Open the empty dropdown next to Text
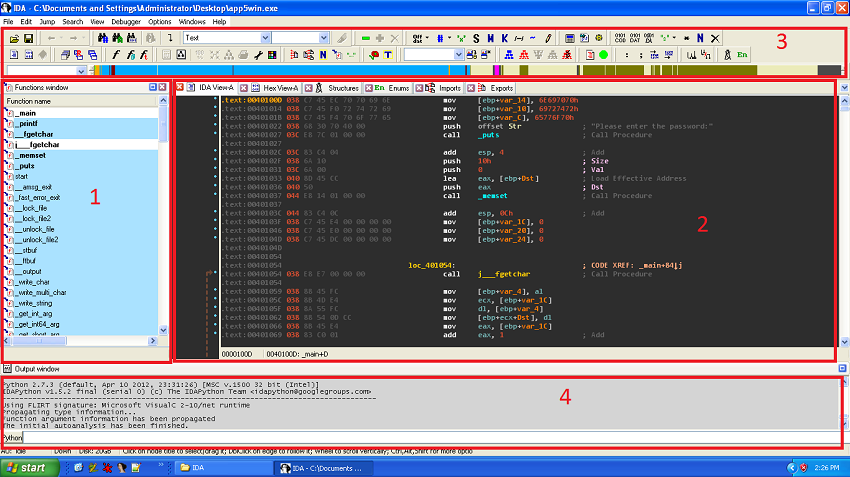850x477 pixels. point(323,38)
